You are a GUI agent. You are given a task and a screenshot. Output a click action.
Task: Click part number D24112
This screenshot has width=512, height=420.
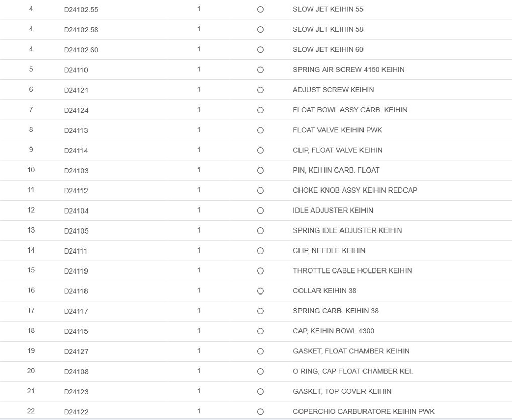click(76, 191)
